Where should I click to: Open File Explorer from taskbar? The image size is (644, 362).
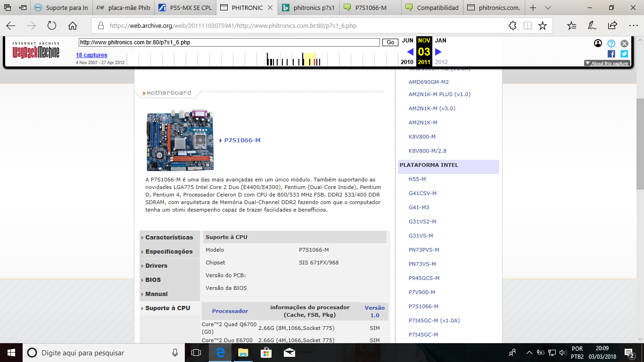[x=243, y=353]
